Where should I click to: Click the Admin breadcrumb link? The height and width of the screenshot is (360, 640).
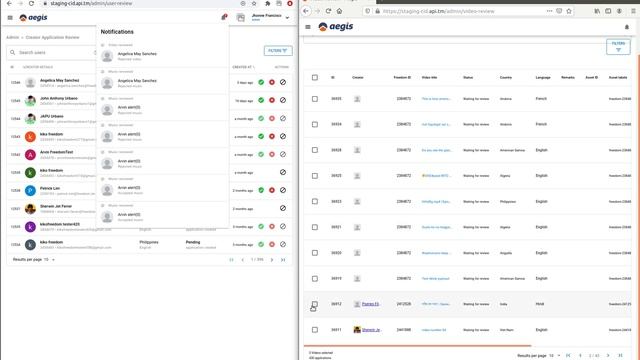coord(12,38)
